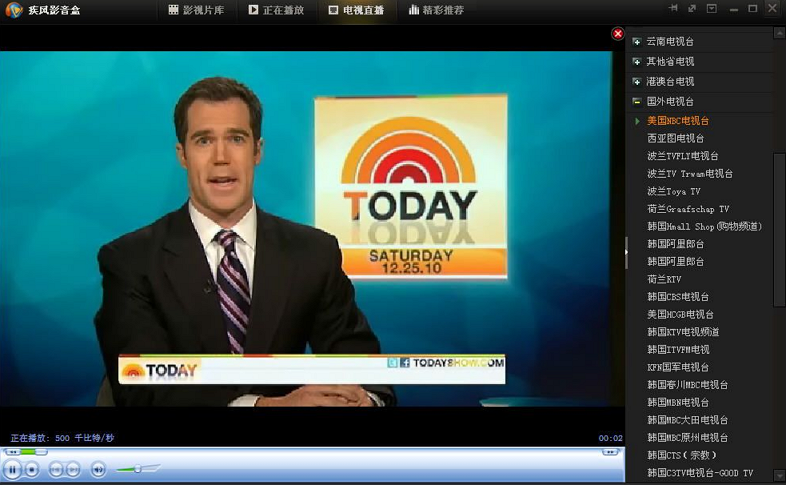
Task: Play the 韩国MBC大田电视台 channel
Action: pos(687,420)
